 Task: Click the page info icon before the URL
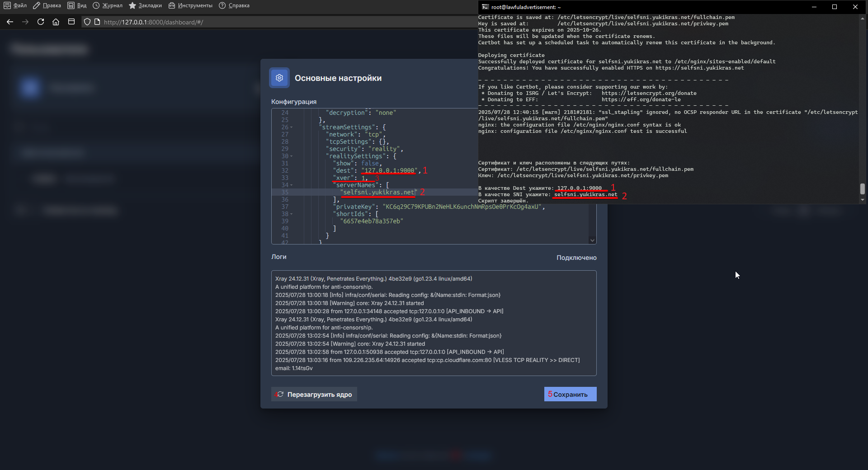pyautogui.click(x=97, y=22)
